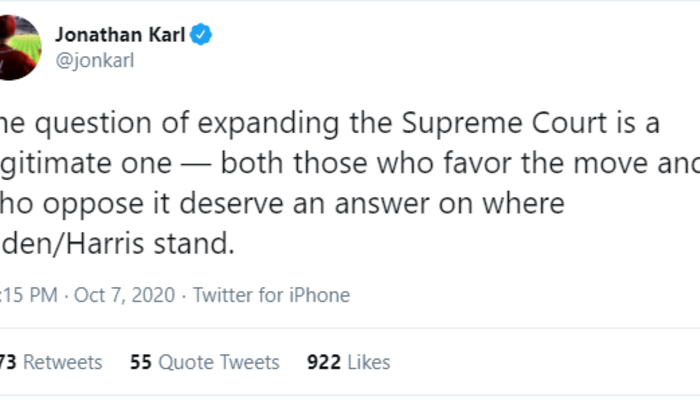
Task: Click the Jonathan Karl display name
Action: click(120, 35)
